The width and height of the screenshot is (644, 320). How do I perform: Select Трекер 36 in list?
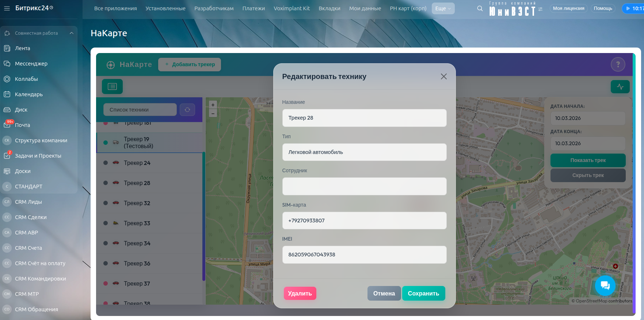(149, 263)
